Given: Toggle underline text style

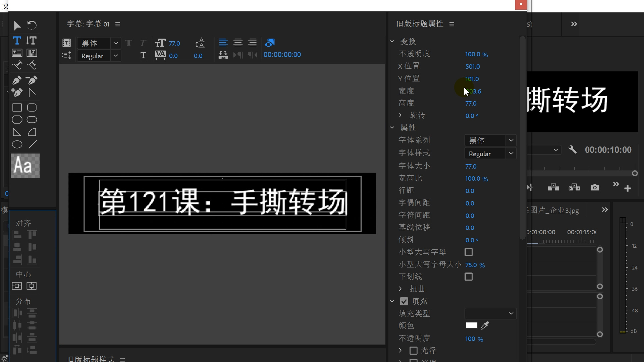Looking at the screenshot, I should click(x=143, y=56).
